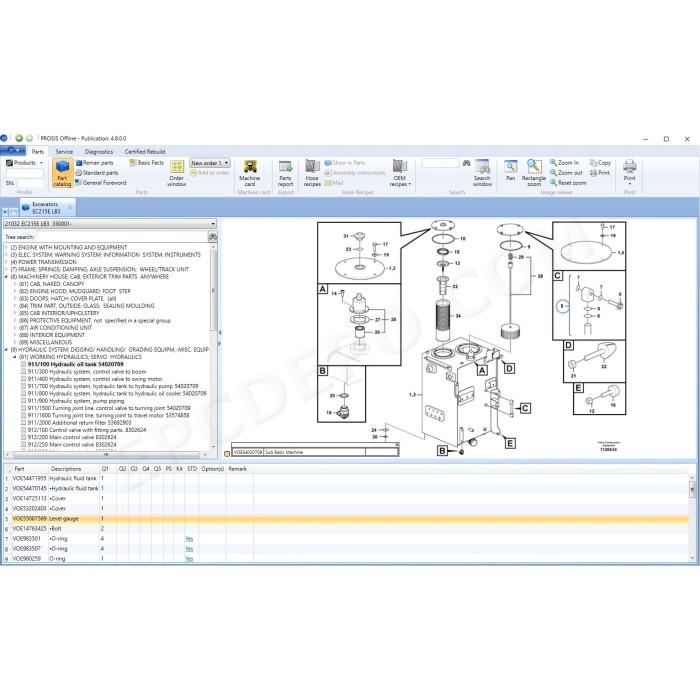Check box for 912/200 Main control valve

[24, 437]
